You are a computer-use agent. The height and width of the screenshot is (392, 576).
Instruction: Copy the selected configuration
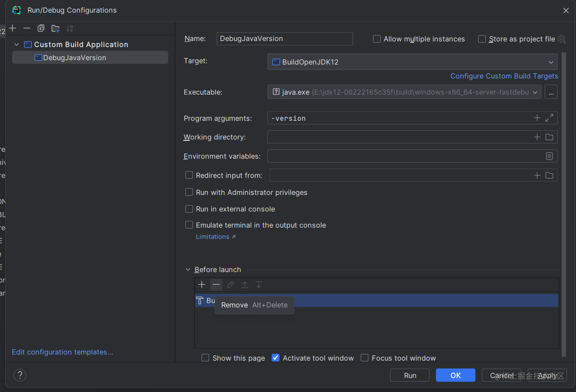[41, 28]
